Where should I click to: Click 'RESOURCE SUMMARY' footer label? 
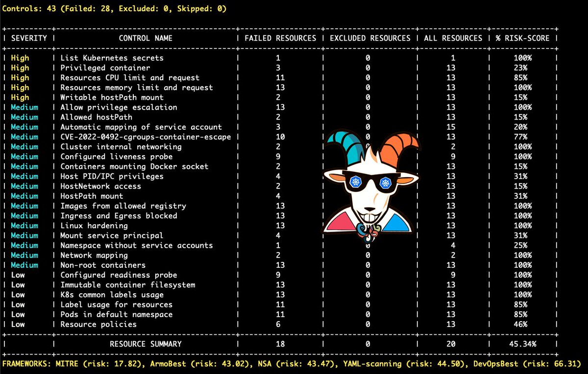146,344
